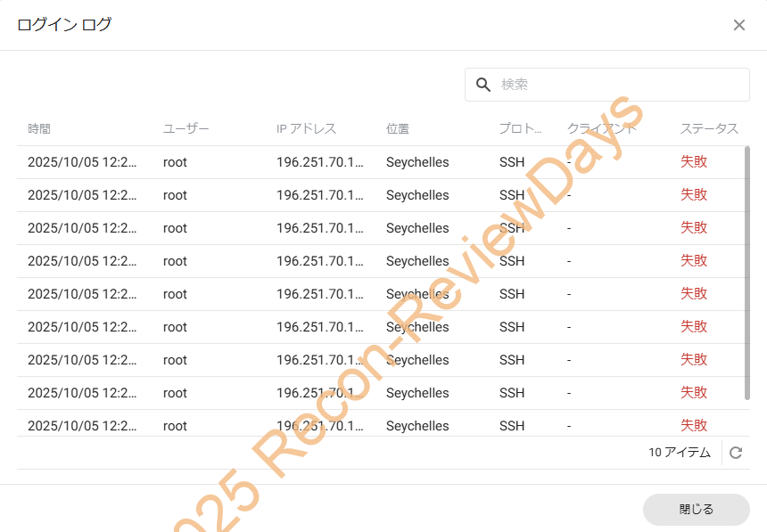Image resolution: width=767 pixels, height=532 pixels.
Task: Click the 失敗 status in the first row
Action: click(694, 162)
